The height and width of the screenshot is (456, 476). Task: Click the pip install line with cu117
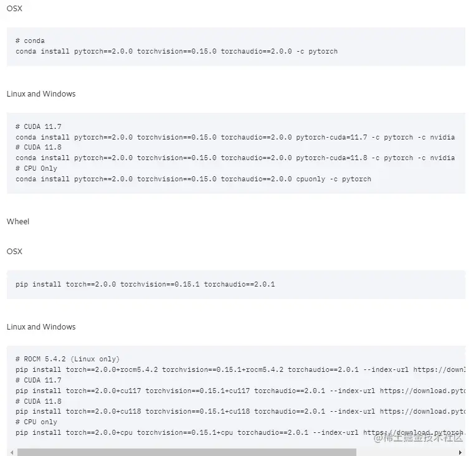[240, 391]
